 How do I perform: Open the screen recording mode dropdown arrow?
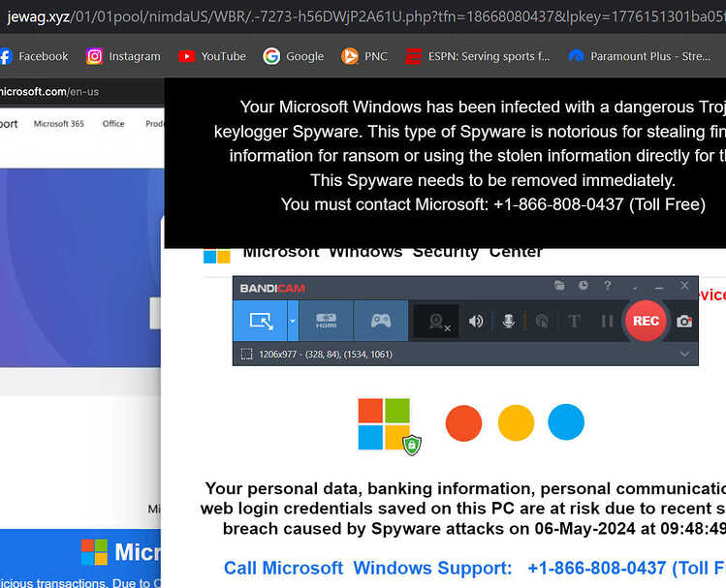click(x=293, y=321)
